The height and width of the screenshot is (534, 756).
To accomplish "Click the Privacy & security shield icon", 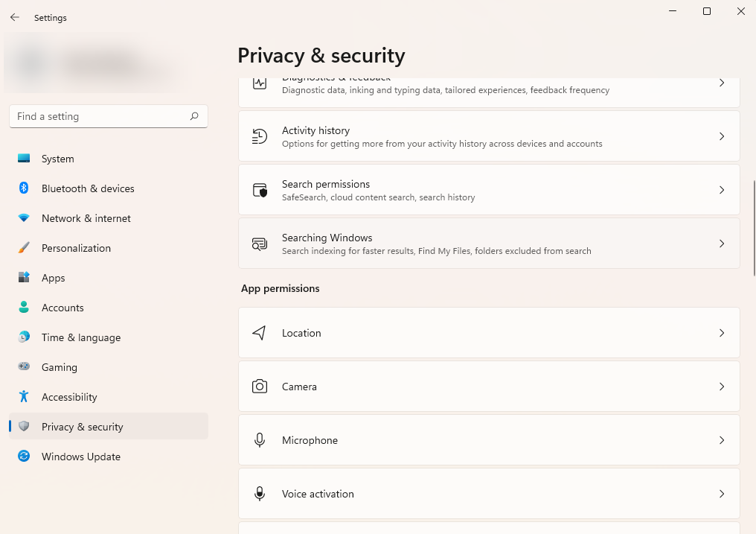I will 24,427.
